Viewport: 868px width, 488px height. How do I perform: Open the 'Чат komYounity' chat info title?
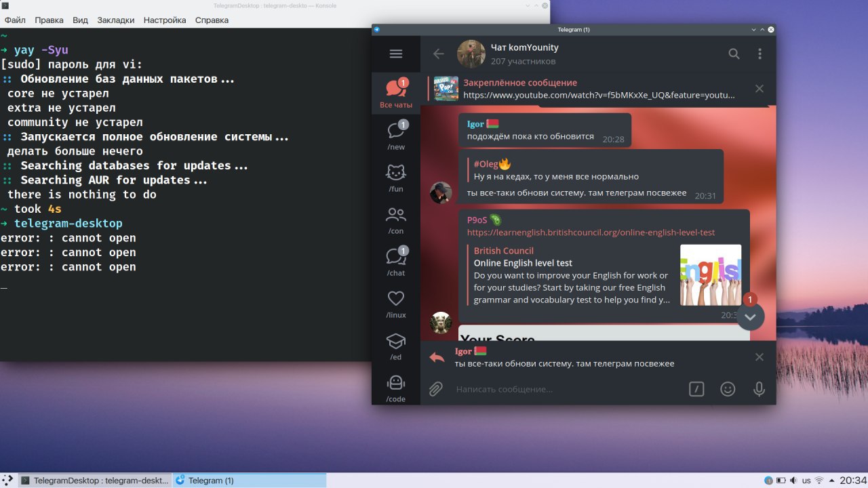[524, 47]
